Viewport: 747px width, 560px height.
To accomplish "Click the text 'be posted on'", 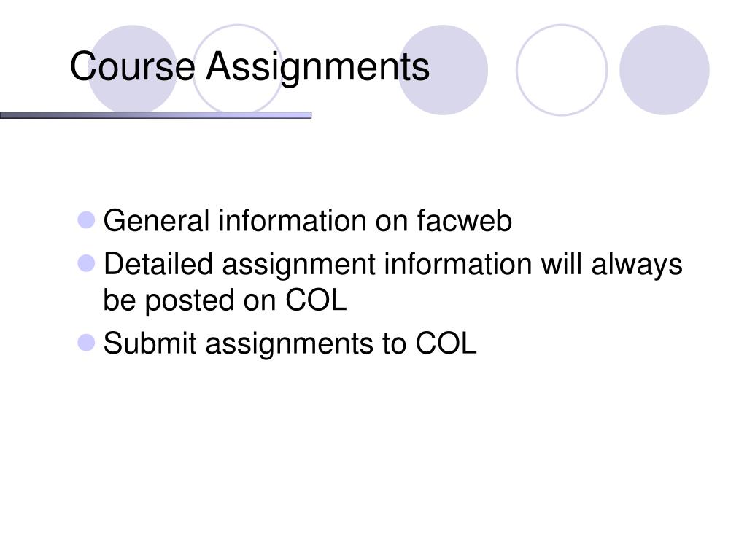I will 190,301.
